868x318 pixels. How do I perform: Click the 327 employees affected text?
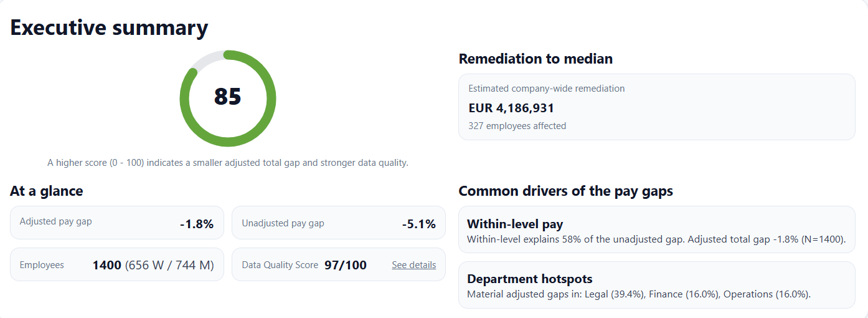pyautogui.click(x=517, y=126)
